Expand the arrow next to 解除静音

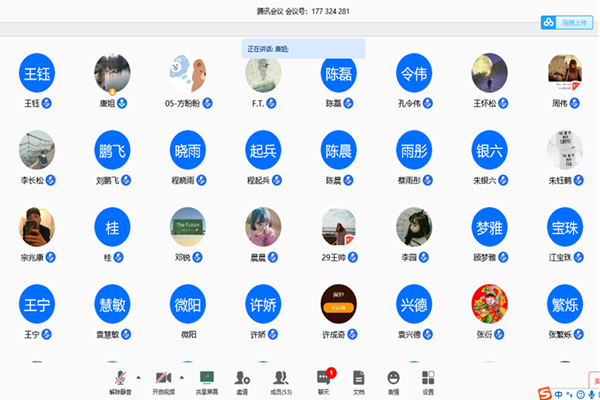138,377
